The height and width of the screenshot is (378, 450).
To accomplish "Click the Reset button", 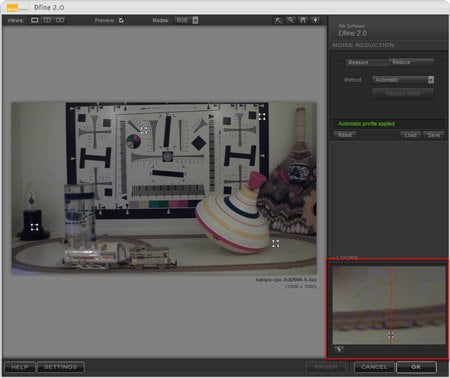I will tap(345, 135).
